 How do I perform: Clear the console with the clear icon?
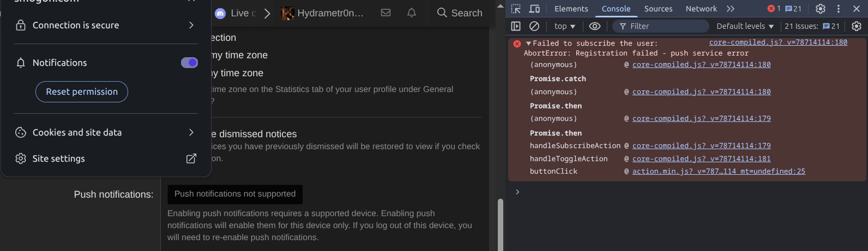[534, 26]
